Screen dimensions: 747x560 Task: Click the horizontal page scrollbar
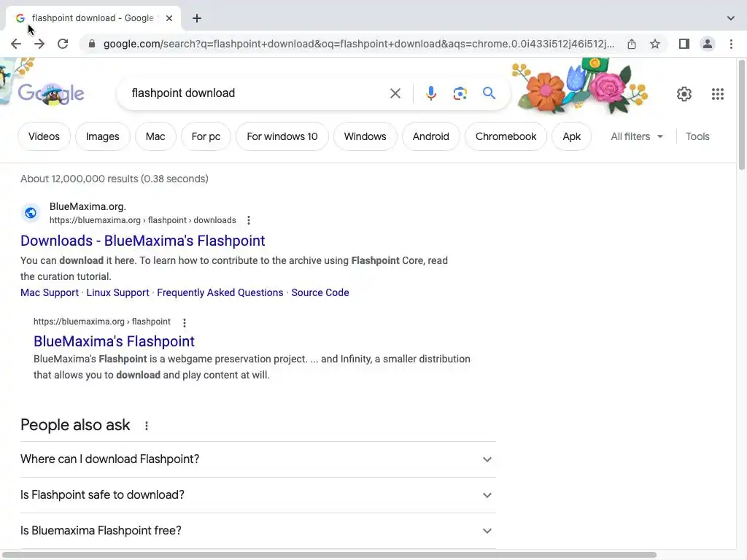(x=330, y=555)
